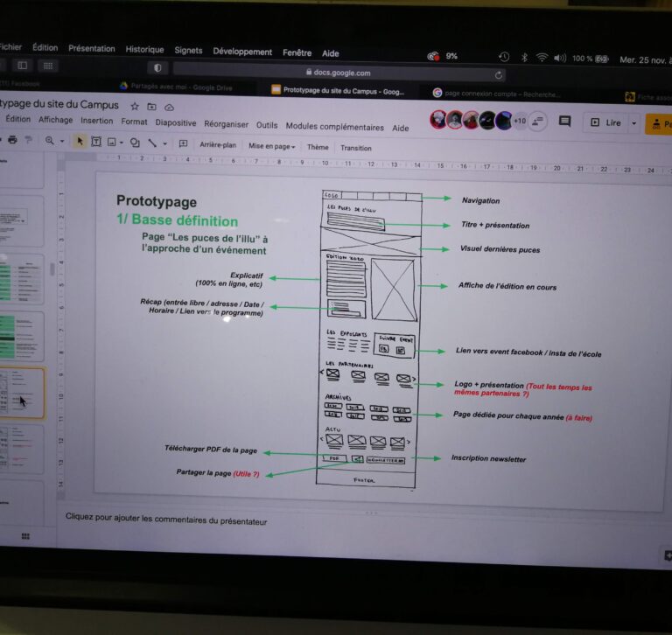
Task: Open the Insertion menu
Action: coord(96,121)
